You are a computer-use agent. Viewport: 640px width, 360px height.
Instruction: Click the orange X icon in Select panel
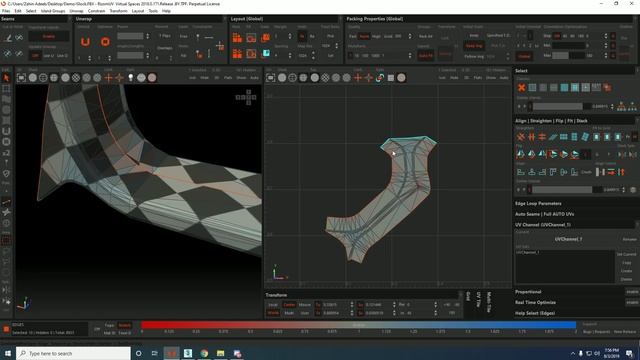pyautogui.click(x=521, y=87)
